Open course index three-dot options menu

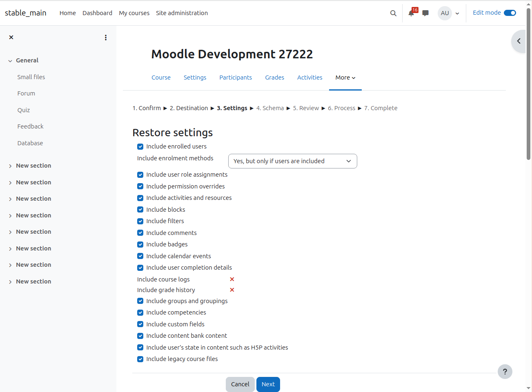(106, 38)
